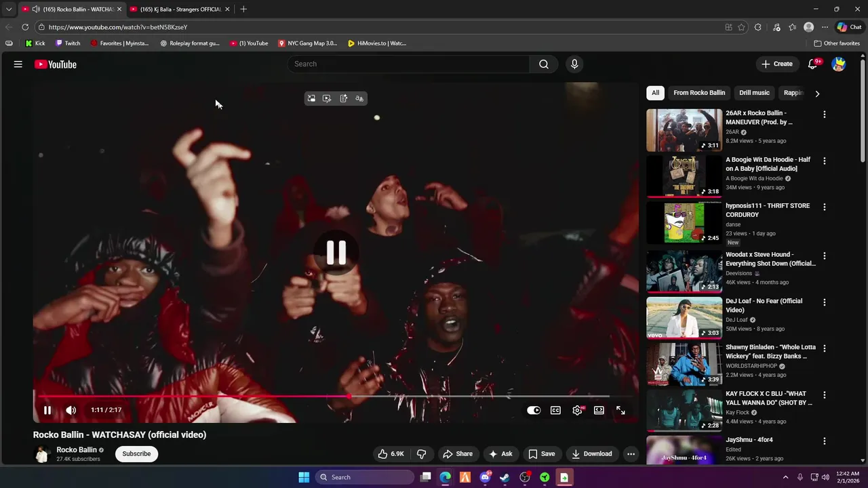Open DeJ Loaf No Fear thumbnail
Screen dimensions: 868x488
pyautogui.click(x=684, y=318)
